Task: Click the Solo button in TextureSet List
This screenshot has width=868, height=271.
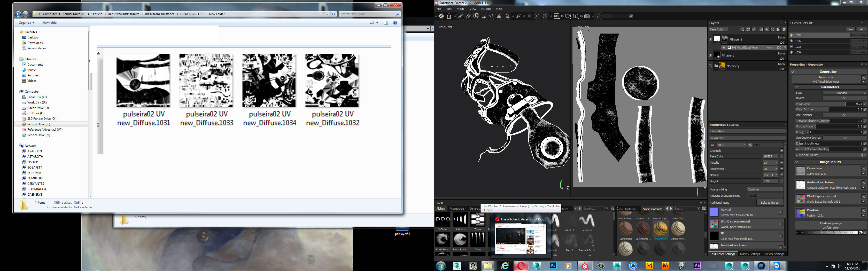Action: (850, 29)
